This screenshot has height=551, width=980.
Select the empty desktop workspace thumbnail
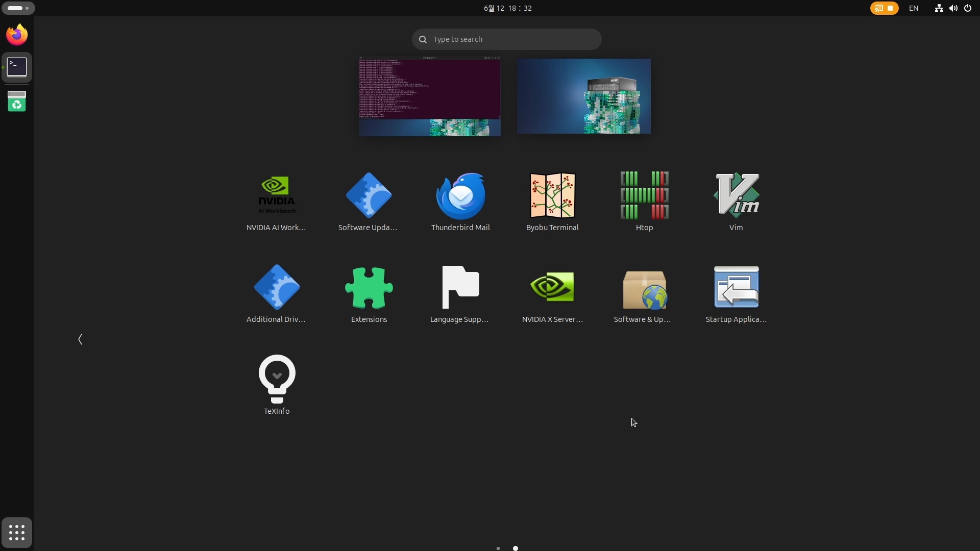[x=584, y=96]
